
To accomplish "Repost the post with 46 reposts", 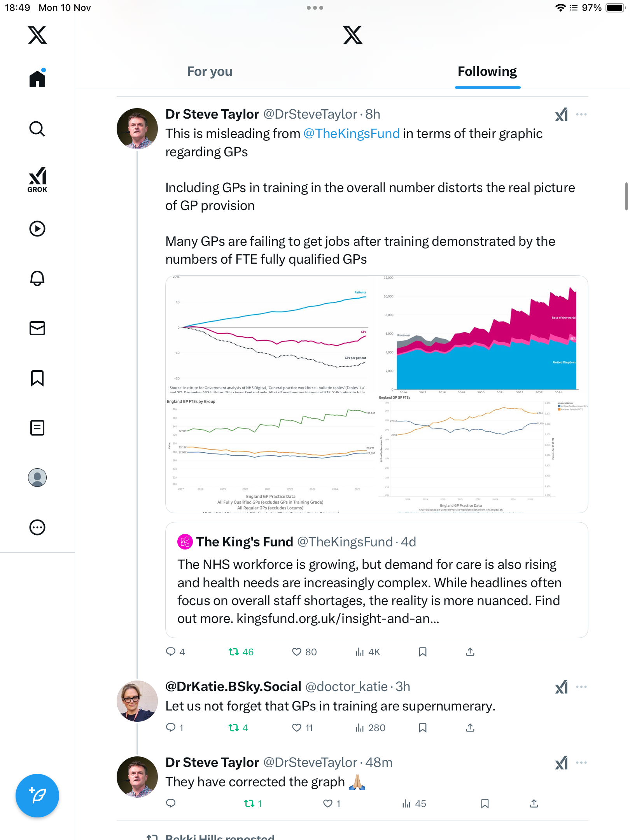I will (234, 652).
